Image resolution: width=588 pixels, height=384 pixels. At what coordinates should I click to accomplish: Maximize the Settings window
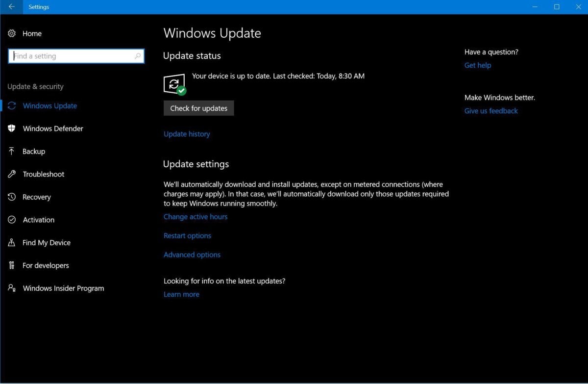coord(557,7)
